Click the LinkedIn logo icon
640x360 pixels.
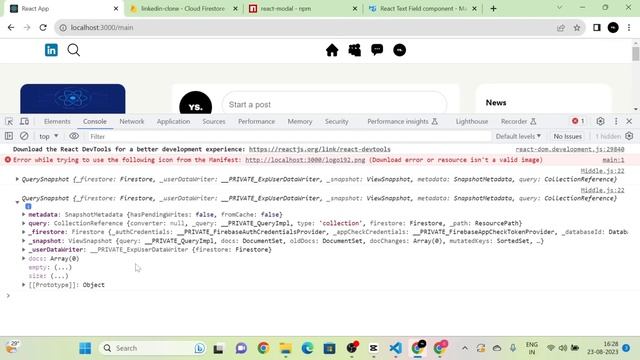pyautogui.click(x=51, y=50)
